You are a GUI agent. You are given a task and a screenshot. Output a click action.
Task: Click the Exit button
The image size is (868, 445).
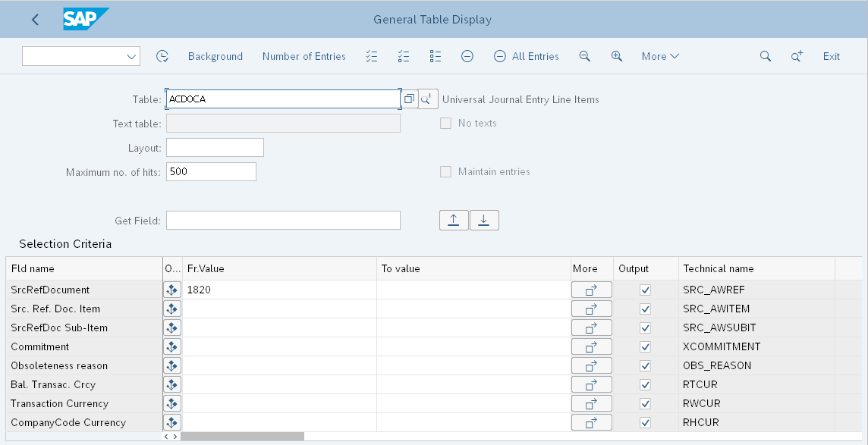[x=831, y=55]
